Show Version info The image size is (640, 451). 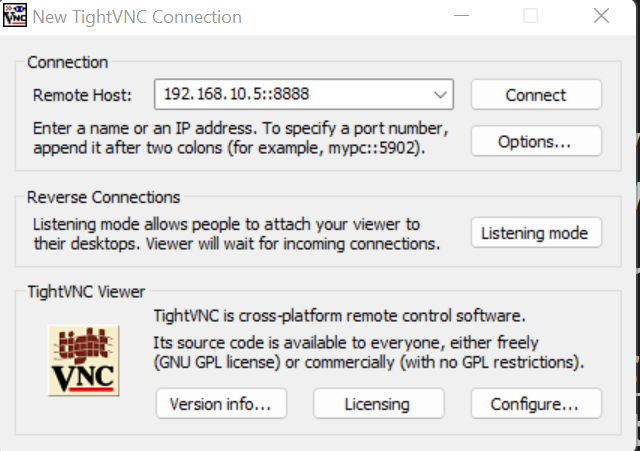(x=221, y=404)
